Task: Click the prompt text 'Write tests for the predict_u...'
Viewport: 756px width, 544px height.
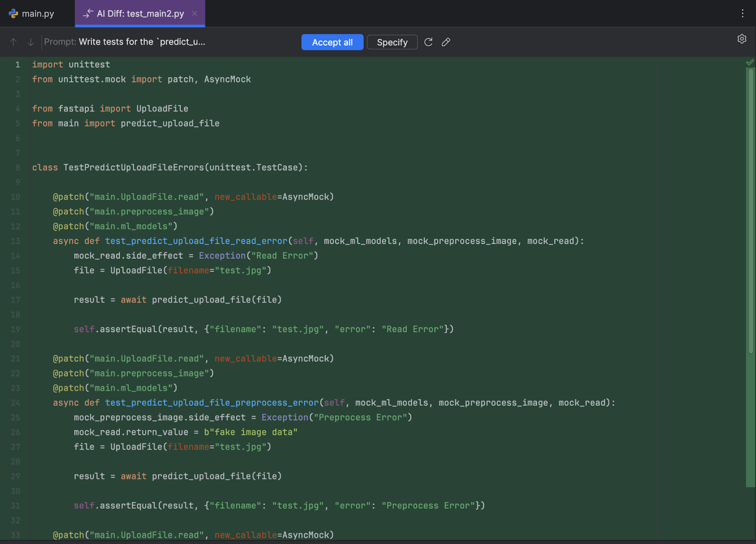Action: pyautogui.click(x=142, y=42)
